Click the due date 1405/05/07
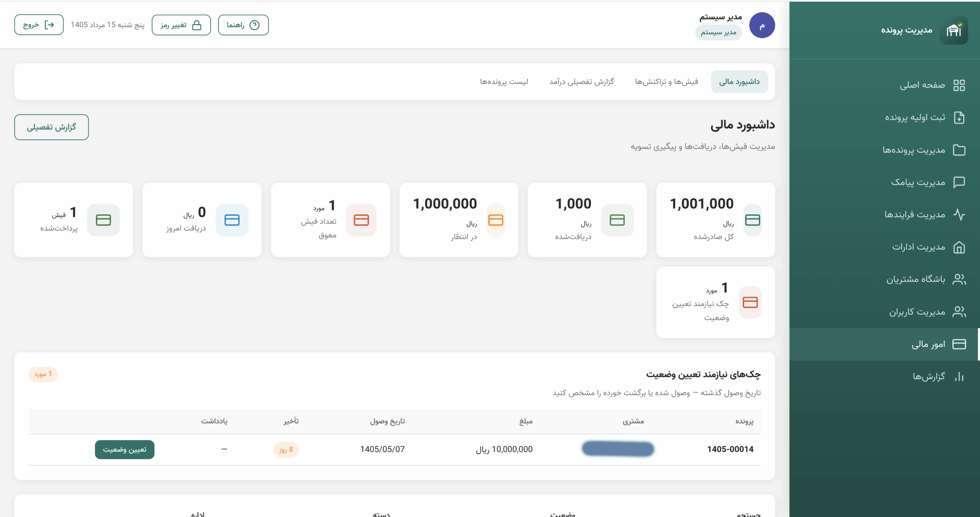The height and width of the screenshot is (517, 980). pos(382,449)
